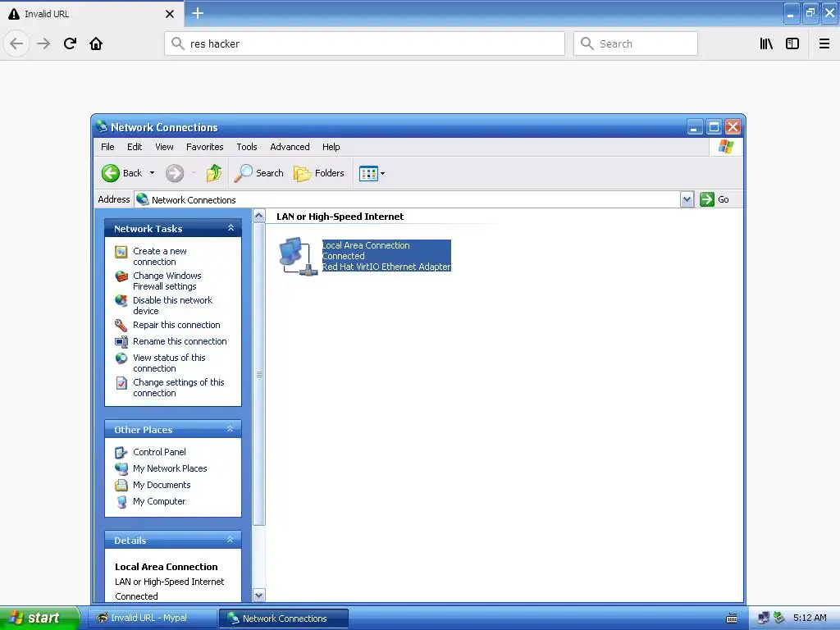Viewport: 840px width, 630px height.
Task: Open the Back history dropdown arrow
Action: click(x=152, y=173)
